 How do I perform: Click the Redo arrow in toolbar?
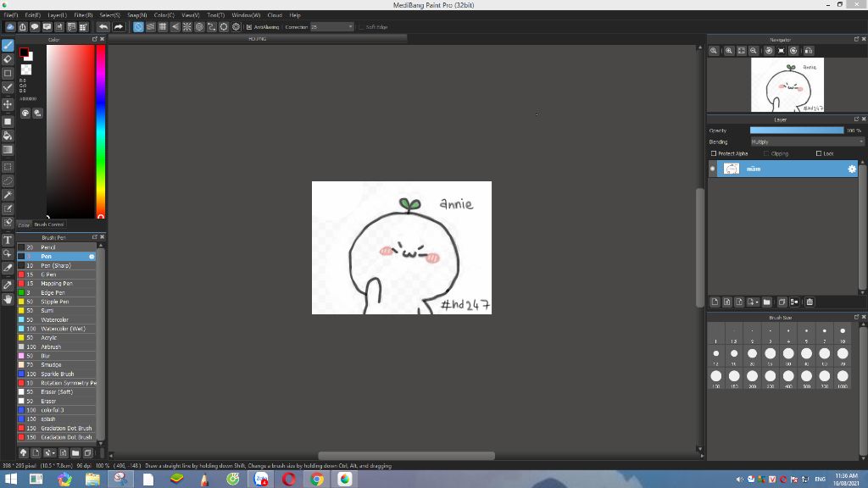[x=119, y=26]
